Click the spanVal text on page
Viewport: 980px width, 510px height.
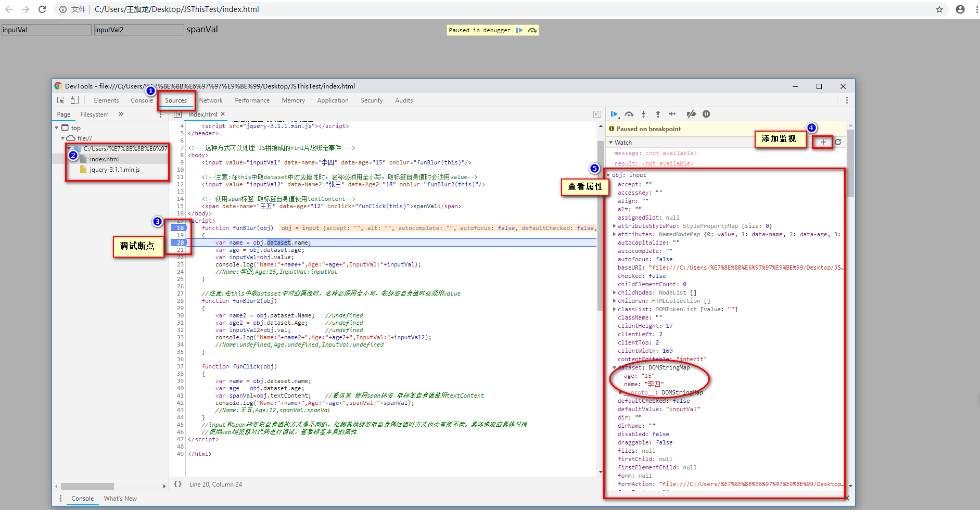(202, 30)
